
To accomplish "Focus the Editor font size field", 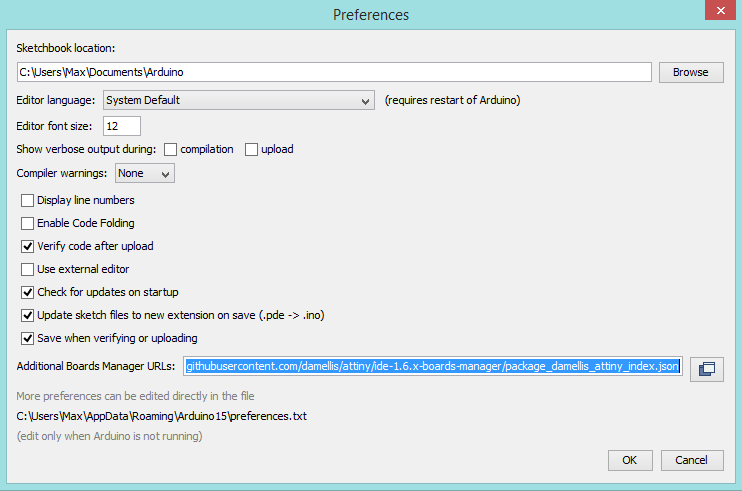I will pos(121,126).
